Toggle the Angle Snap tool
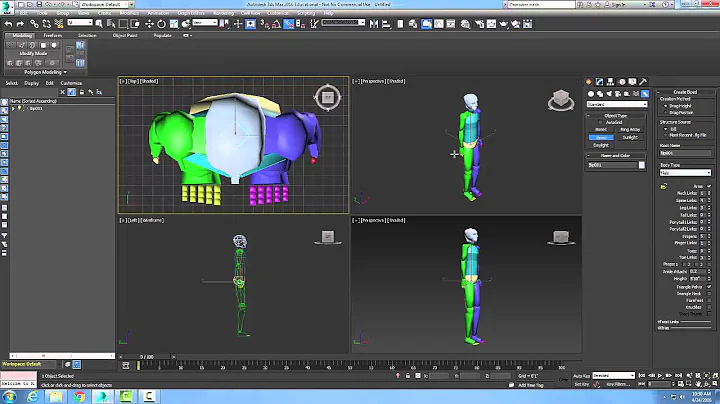720x404 pixels. [276, 24]
